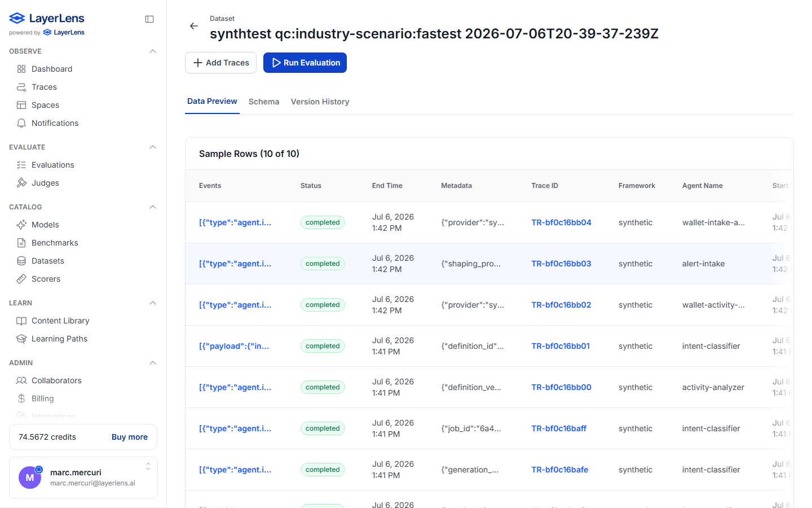Click the activity-analyzer agent name cell
This screenshot has width=812, height=508.
coord(713,387)
